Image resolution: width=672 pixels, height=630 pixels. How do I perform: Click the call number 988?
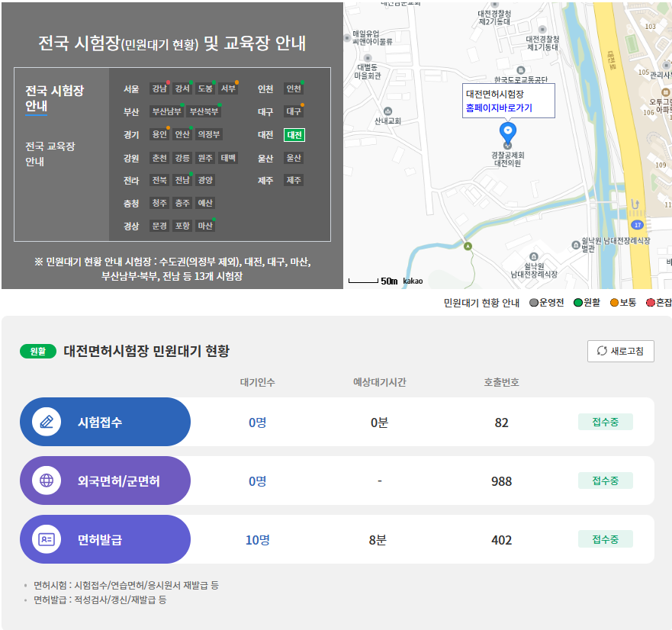pos(501,481)
